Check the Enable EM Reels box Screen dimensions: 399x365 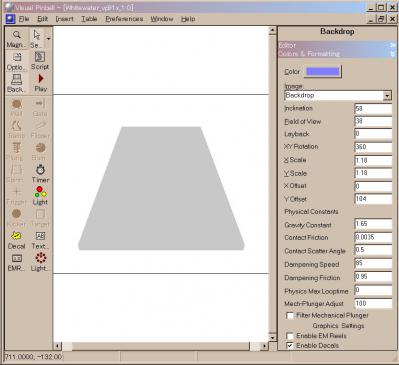[x=290, y=335]
